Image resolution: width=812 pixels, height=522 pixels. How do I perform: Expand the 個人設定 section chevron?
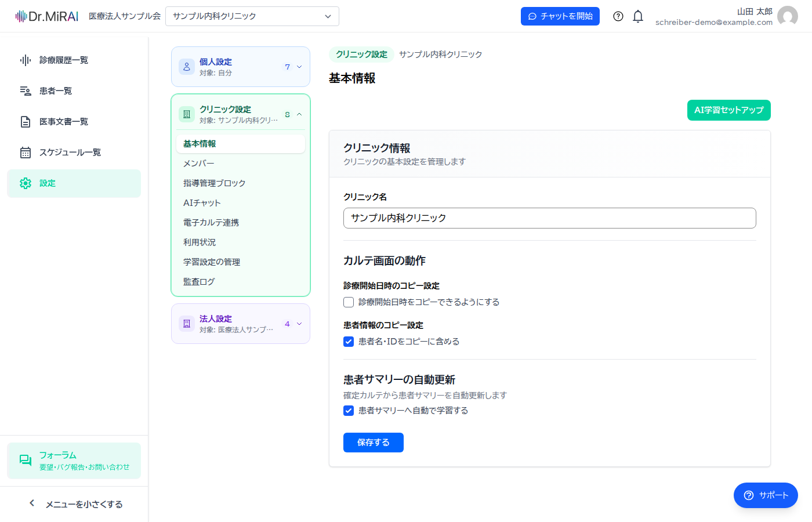coord(299,67)
